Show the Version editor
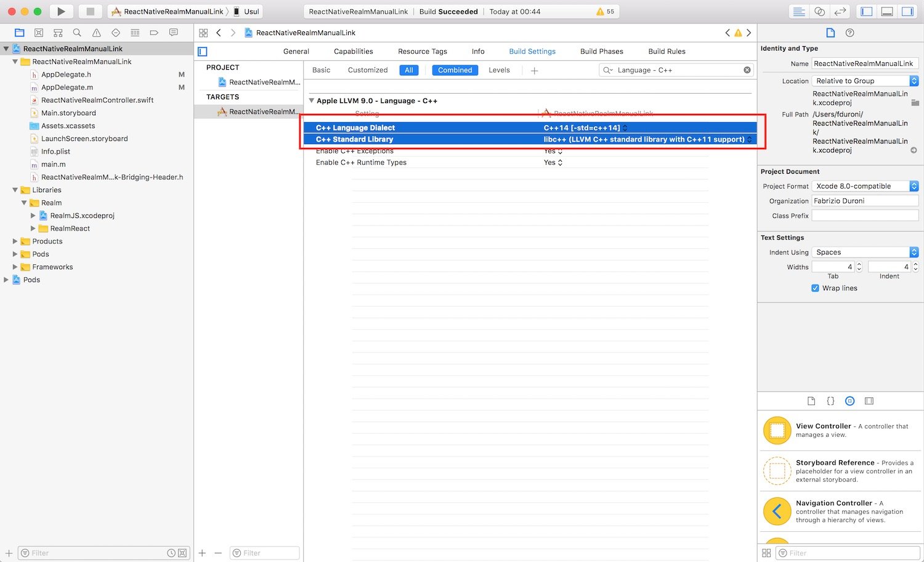Viewport: 924px width, 562px height. pos(840,12)
